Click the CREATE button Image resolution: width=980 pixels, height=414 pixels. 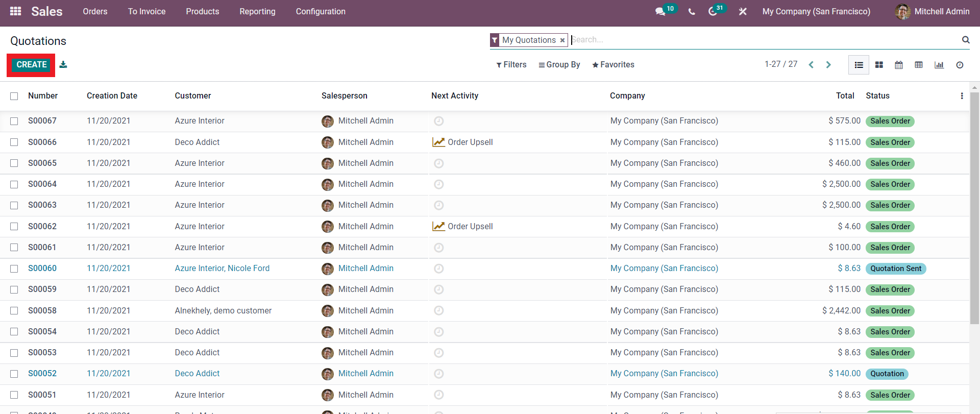31,65
